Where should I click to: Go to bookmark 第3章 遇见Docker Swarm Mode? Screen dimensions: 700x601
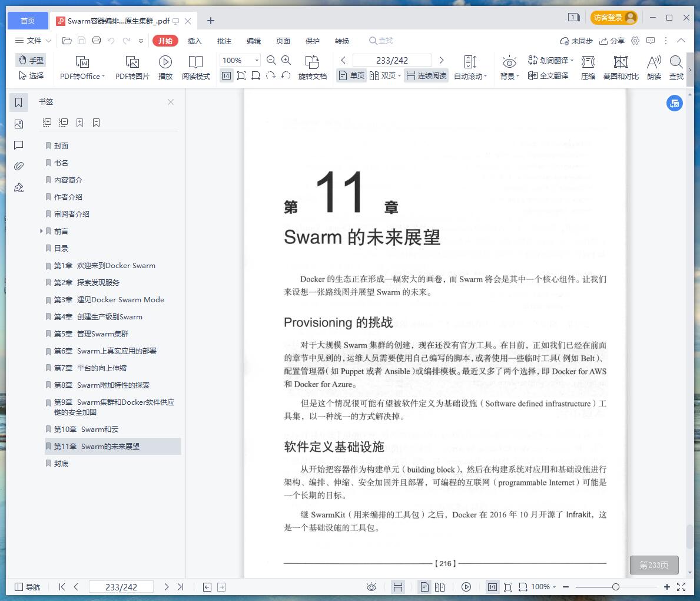tap(109, 300)
